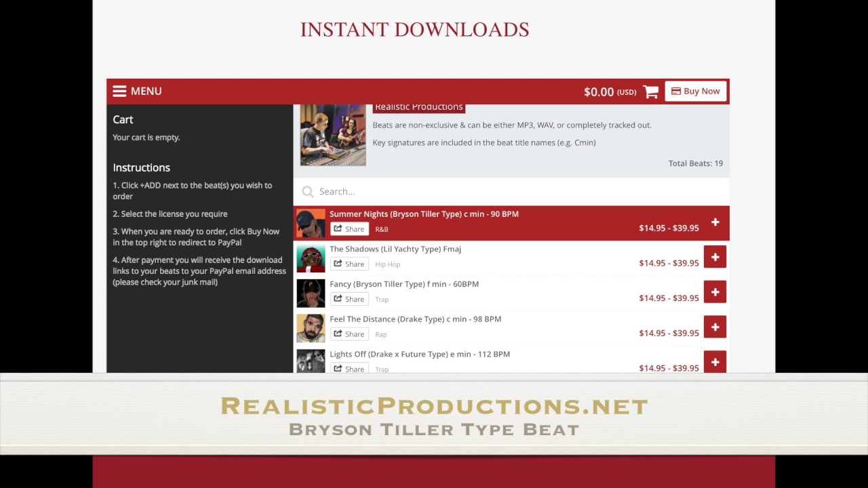Image resolution: width=868 pixels, height=488 pixels.
Task: Click Realistic Productions studio photo
Action: tap(333, 136)
